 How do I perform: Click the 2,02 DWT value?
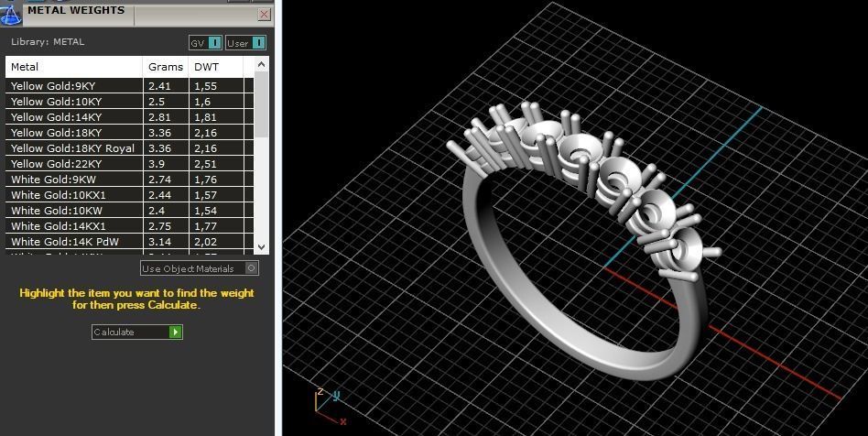click(205, 242)
